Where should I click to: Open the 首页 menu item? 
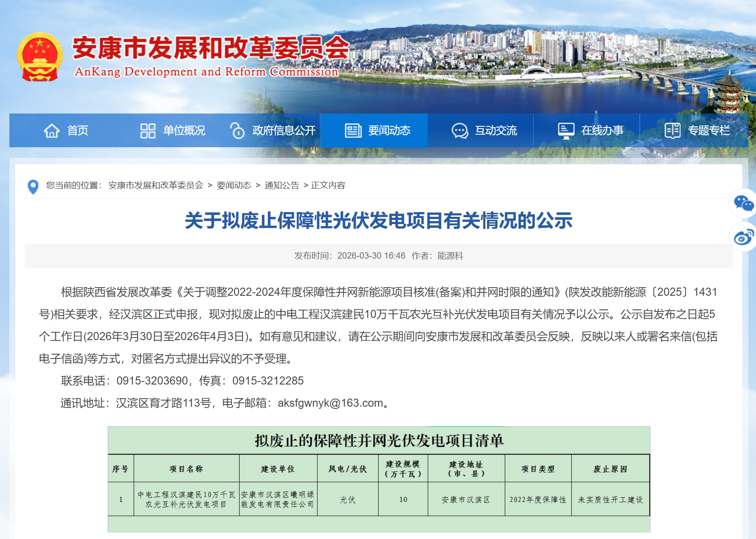click(78, 131)
